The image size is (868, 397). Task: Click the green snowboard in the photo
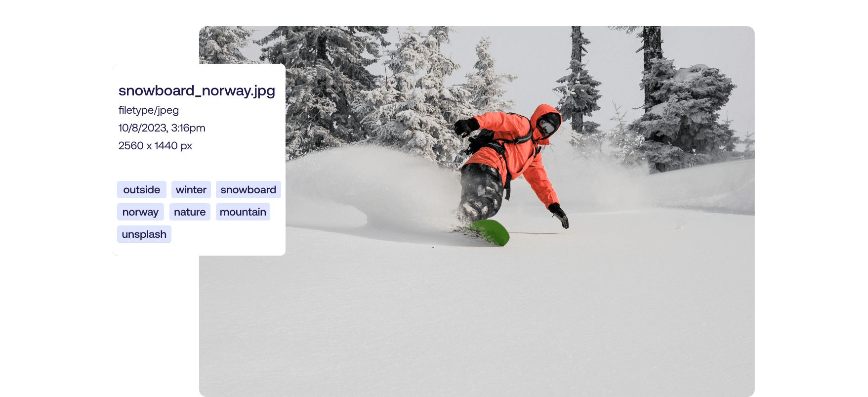click(x=491, y=232)
